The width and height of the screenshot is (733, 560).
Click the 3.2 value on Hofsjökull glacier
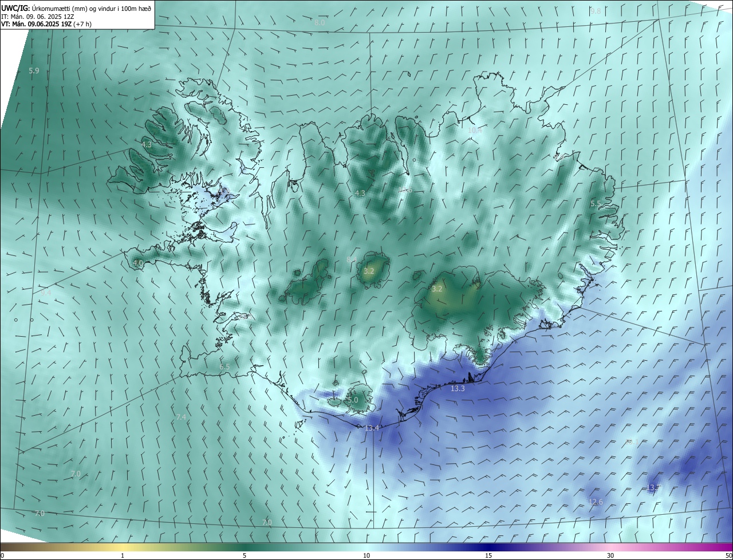(369, 271)
